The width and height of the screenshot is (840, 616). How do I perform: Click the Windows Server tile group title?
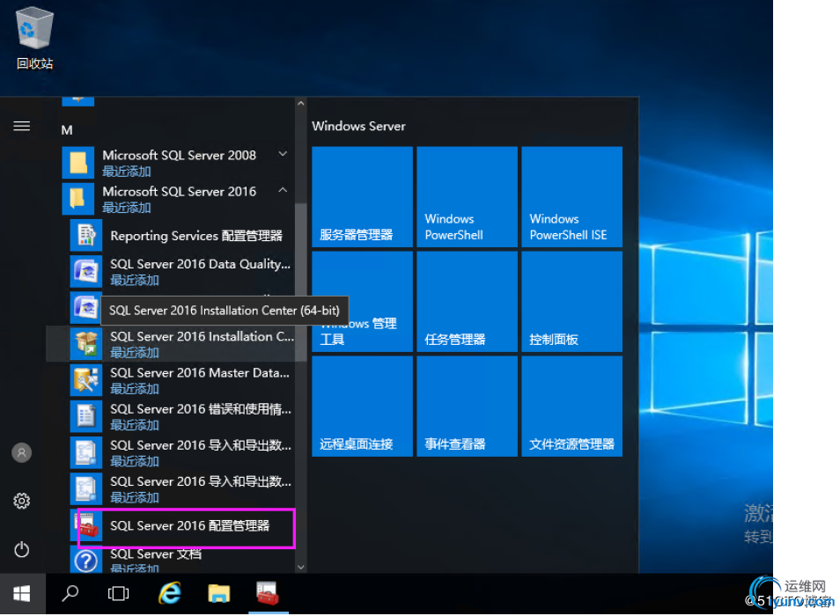pyautogui.click(x=358, y=127)
